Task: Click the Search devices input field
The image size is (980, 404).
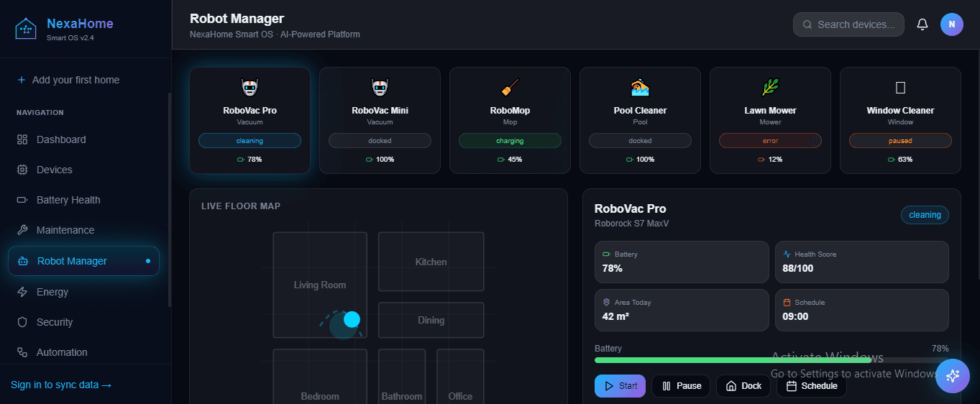Action: coord(848,24)
